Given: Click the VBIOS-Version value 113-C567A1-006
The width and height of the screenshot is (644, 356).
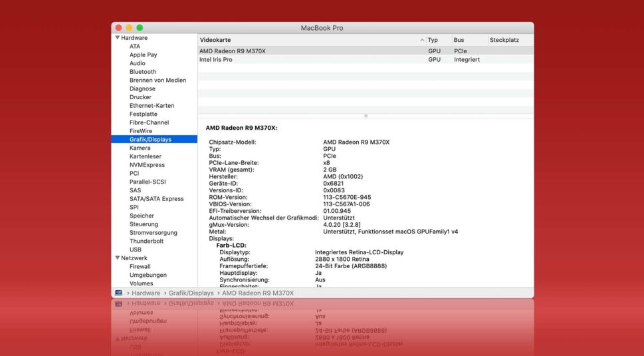Looking at the screenshot, I should [346, 204].
